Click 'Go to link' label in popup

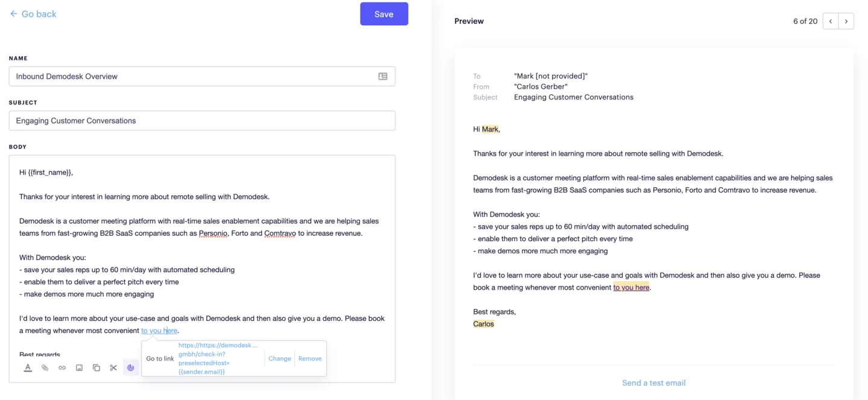(x=160, y=358)
